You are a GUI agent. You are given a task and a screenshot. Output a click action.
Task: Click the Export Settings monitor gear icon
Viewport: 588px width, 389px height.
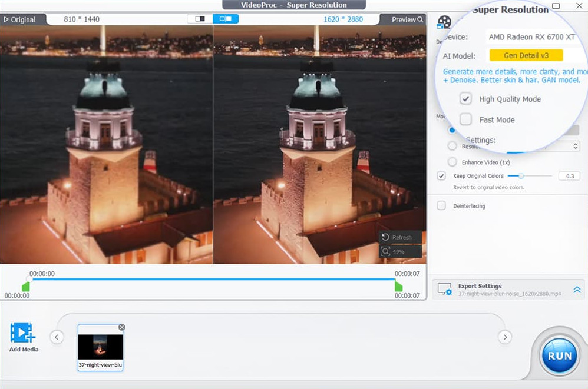click(445, 289)
